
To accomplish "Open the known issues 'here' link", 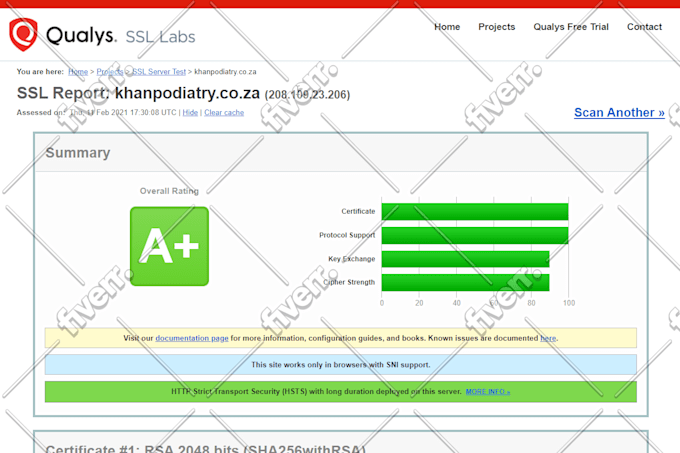I will click(548, 338).
